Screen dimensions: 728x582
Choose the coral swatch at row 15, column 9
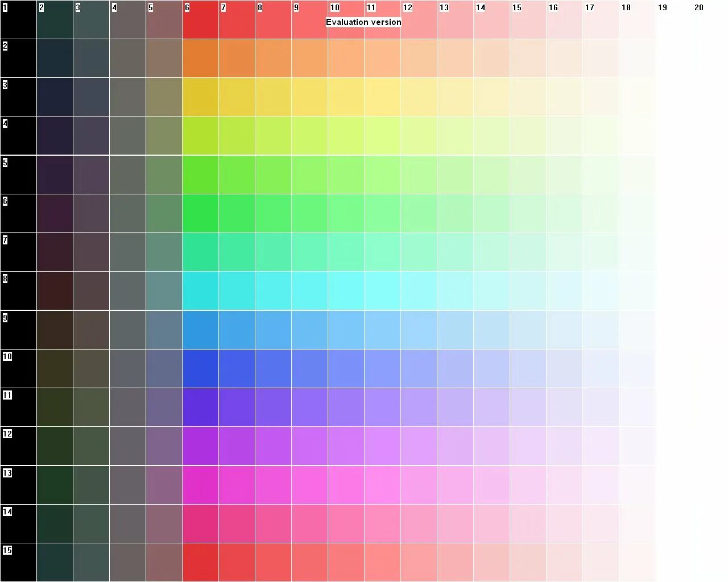tap(309, 562)
